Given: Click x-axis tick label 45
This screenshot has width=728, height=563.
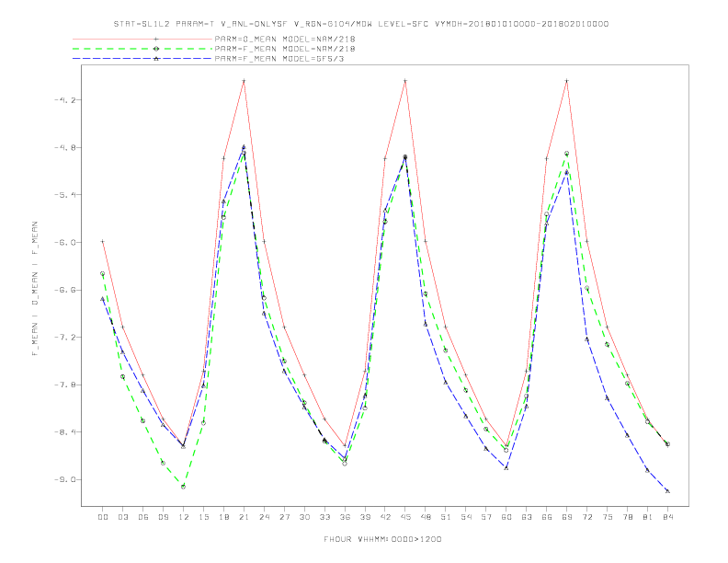Looking at the screenshot, I should pyautogui.click(x=405, y=517).
